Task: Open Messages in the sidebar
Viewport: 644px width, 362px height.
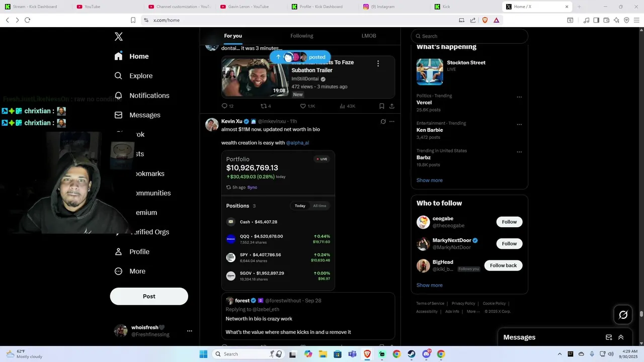Action: [137, 115]
